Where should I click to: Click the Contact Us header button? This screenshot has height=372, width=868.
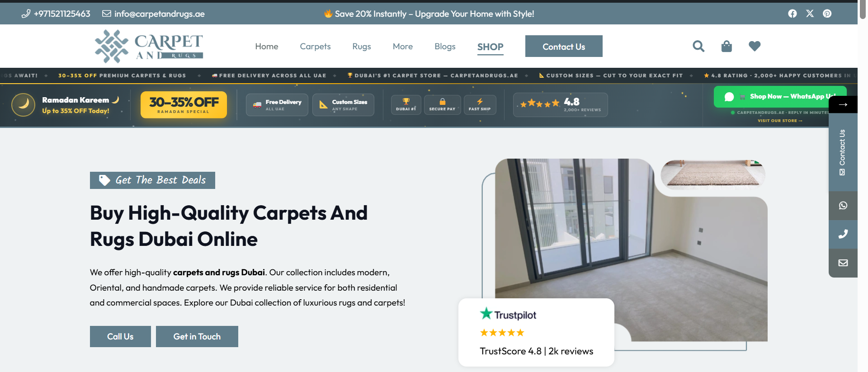coord(563,47)
